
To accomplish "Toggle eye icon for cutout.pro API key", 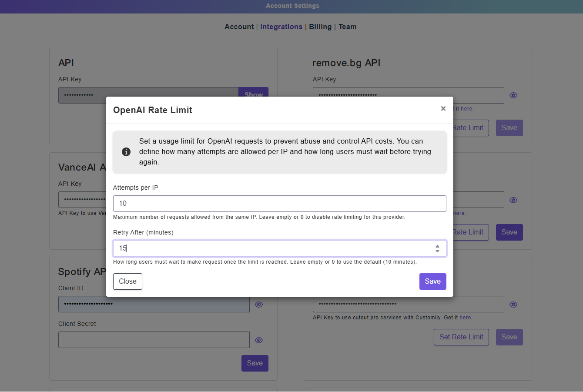I will (513, 305).
